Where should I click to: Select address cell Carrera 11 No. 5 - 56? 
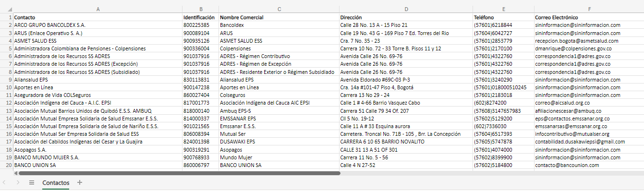click(x=406, y=157)
